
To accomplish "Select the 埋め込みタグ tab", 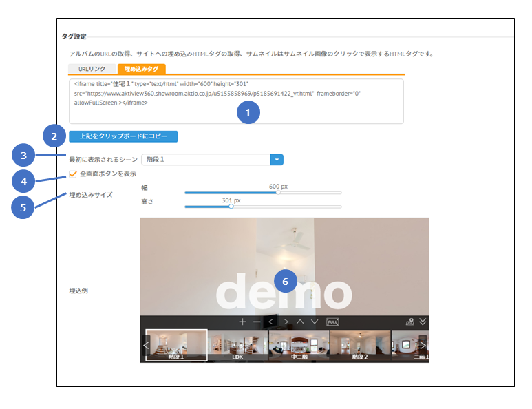I will pos(140,69).
